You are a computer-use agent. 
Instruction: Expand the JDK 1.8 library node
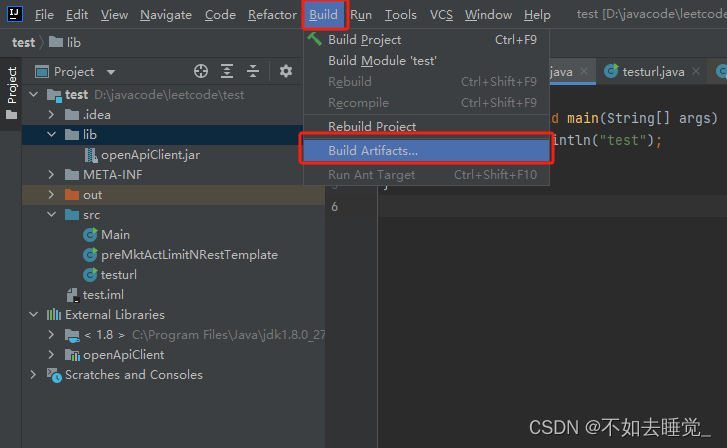point(51,335)
